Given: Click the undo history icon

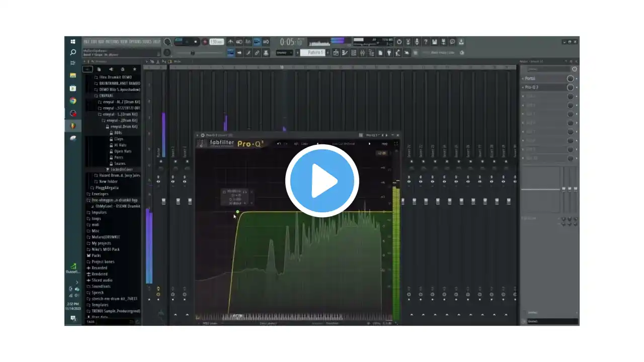Looking at the screenshot, I should point(399,42).
